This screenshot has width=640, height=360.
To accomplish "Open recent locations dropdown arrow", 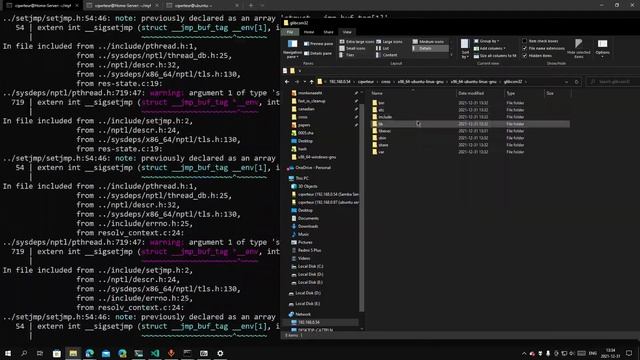I will click(304, 82).
